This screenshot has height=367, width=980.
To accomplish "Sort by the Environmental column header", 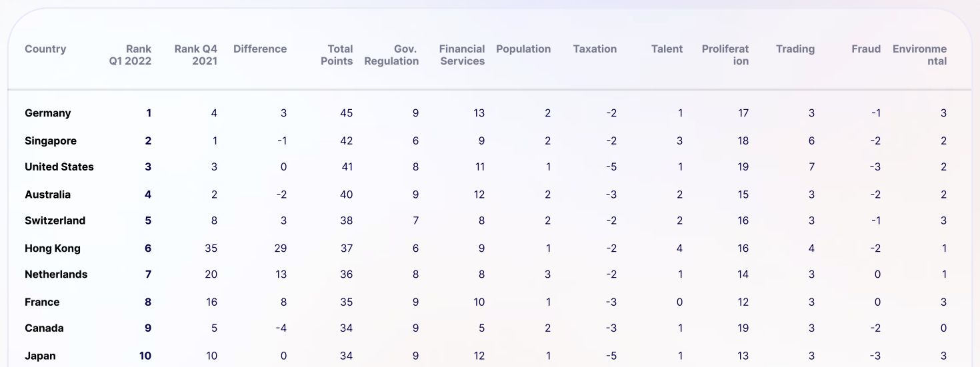I will pos(919,55).
